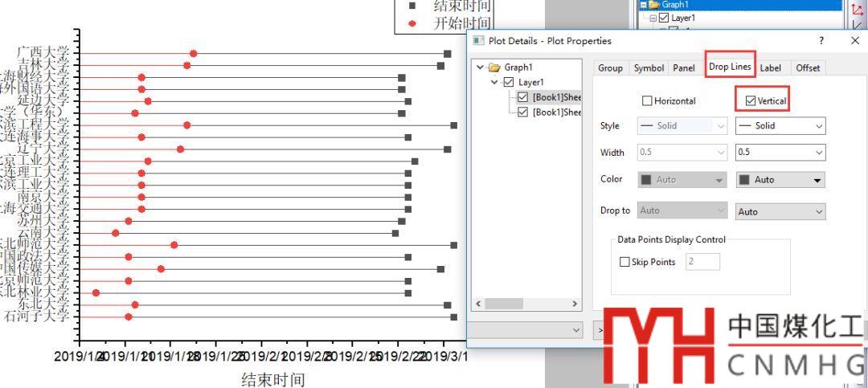Select Graph1 label in the Plot Details tree
Screen dimensions: 868x388
pos(518,67)
